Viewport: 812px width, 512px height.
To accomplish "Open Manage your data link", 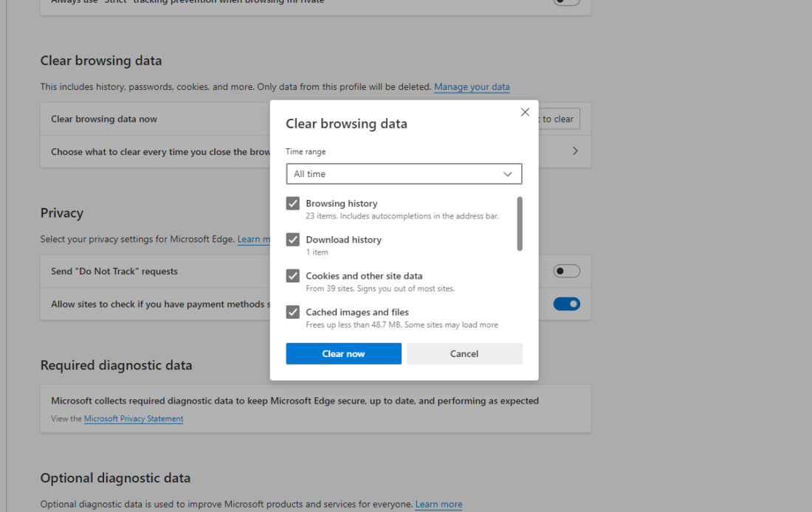I will [x=472, y=86].
